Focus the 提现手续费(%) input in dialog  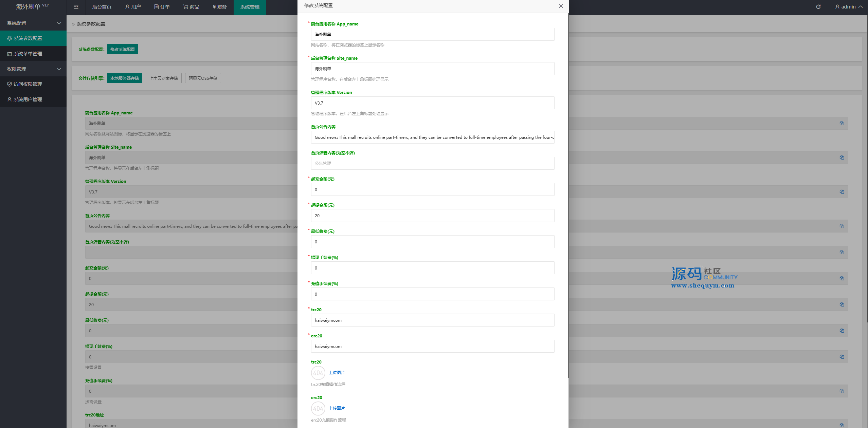433,268
